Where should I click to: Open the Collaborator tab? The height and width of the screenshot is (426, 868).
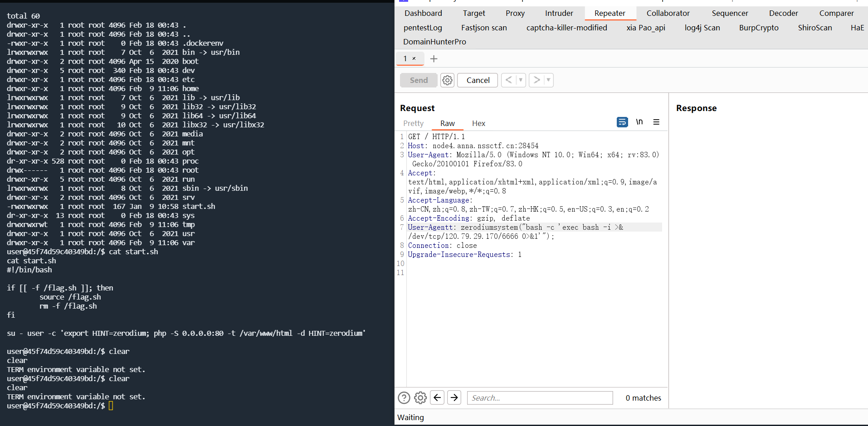[x=668, y=13]
